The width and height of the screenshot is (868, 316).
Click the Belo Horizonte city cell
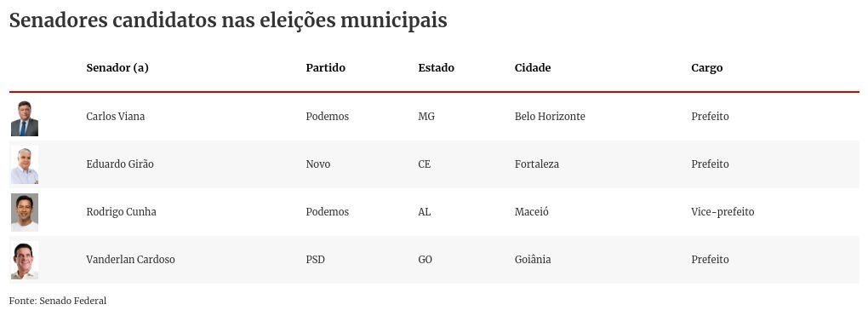(x=550, y=117)
